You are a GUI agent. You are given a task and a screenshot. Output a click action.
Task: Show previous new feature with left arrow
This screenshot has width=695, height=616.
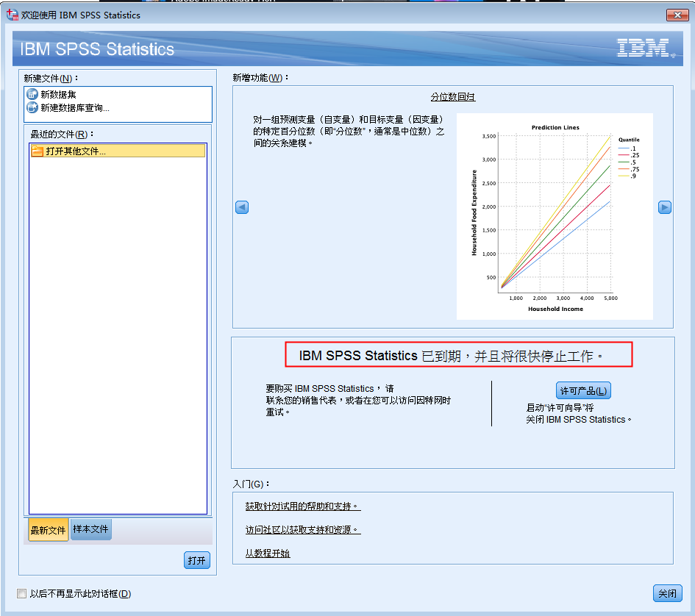pyautogui.click(x=242, y=207)
